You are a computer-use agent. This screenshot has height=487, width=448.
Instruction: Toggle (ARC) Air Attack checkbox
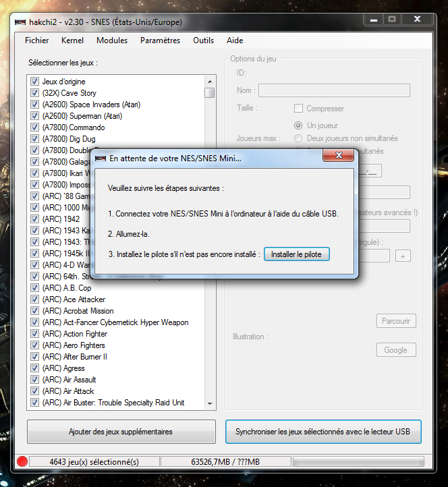click(x=34, y=391)
